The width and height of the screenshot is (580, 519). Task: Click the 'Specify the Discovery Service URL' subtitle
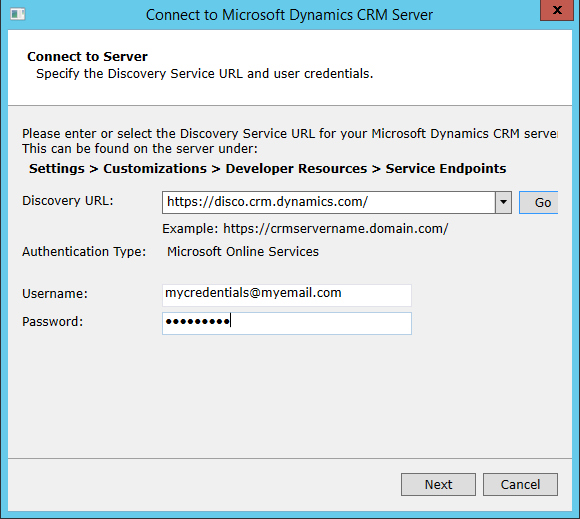click(204, 74)
